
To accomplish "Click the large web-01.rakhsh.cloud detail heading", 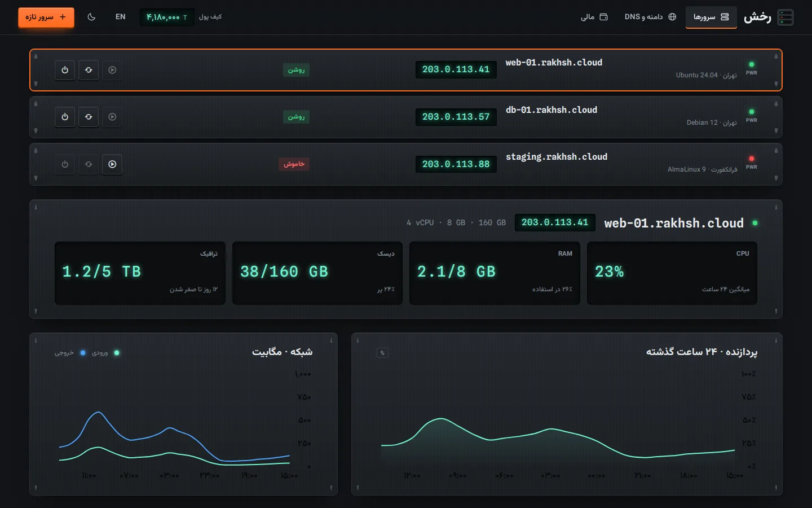I will click(x=674, y=223).
